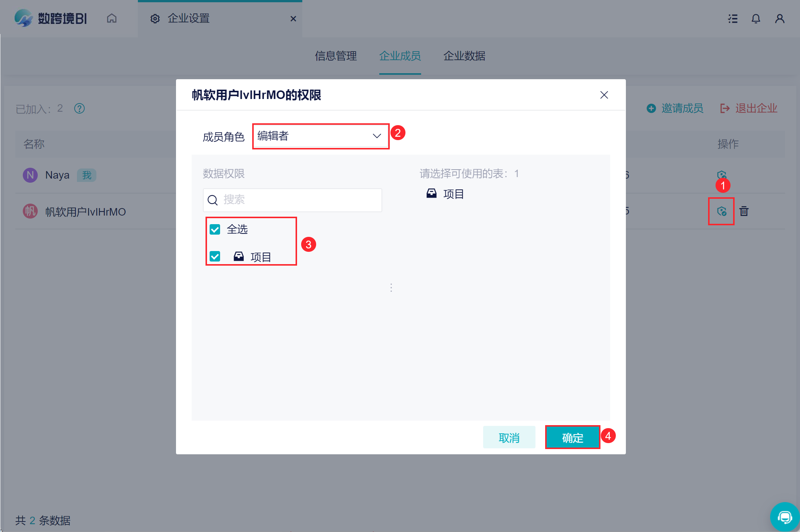Click the home icon in top bar
This screenshot has width=800, height=532.
tap(112, 18)
